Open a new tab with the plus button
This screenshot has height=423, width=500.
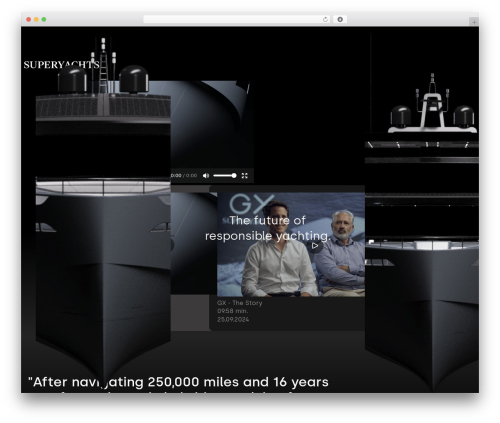(474, 22)
